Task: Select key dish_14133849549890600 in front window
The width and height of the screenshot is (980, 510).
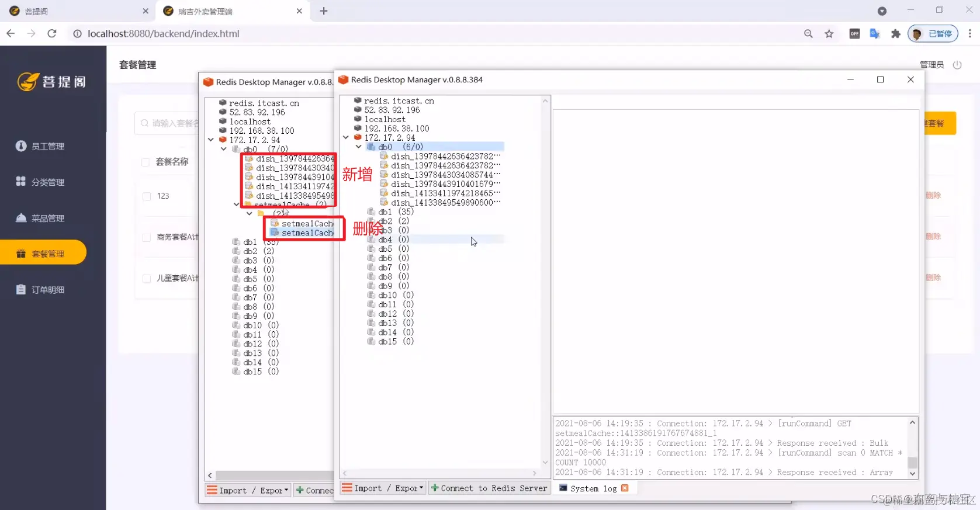Action: click(445, 203)
